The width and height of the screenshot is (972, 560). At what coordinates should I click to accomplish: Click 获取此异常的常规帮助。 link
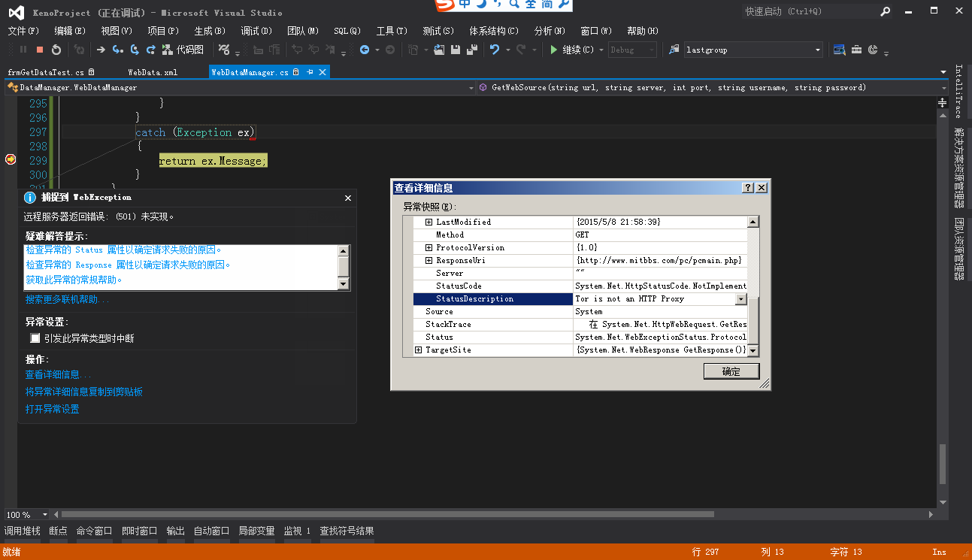coord(74,280)
